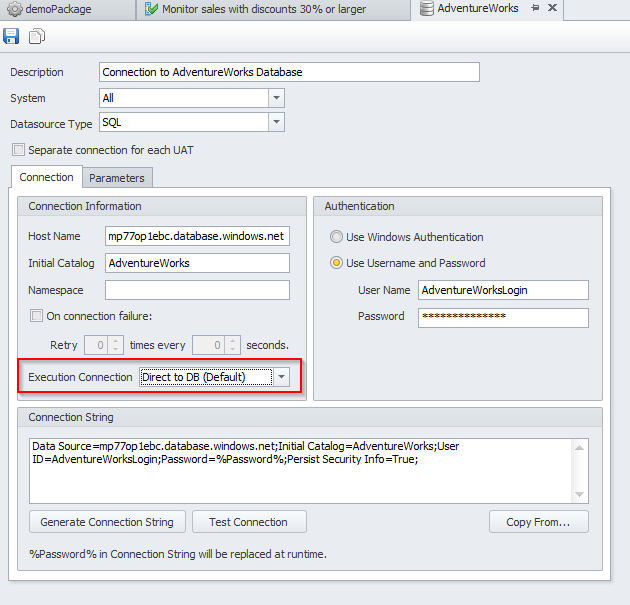Click Generate Connection String button

click(107, 521)
